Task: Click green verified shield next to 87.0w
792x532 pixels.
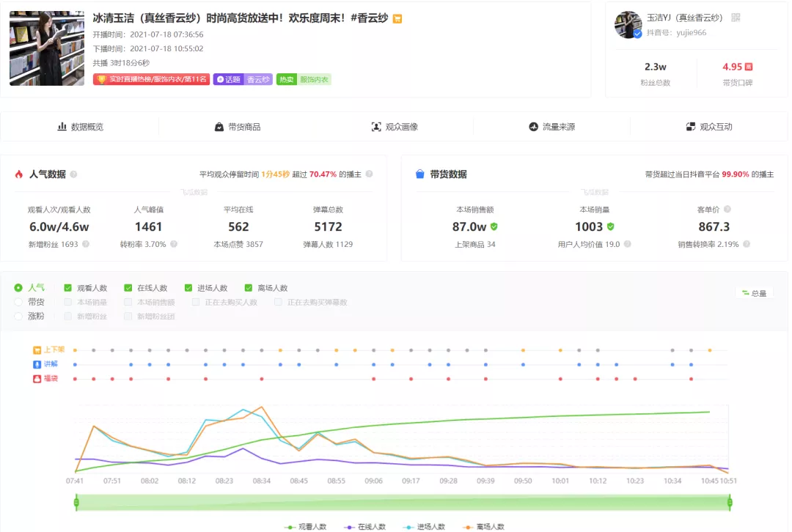Action: click(494, 227)
